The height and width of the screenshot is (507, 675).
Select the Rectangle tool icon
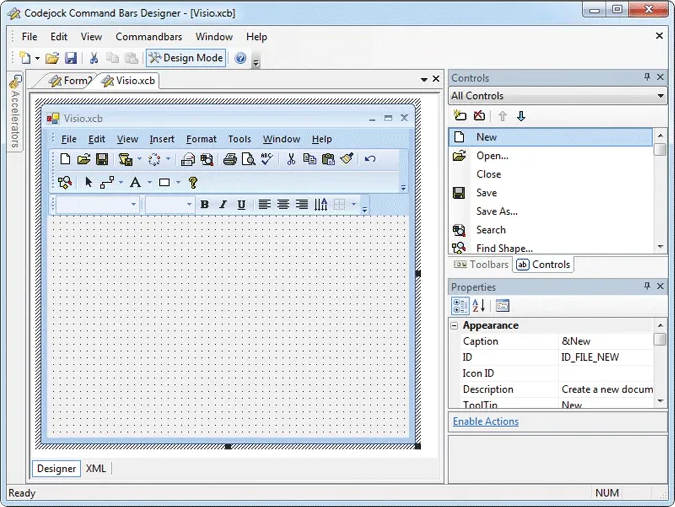[x=164, y=182]
